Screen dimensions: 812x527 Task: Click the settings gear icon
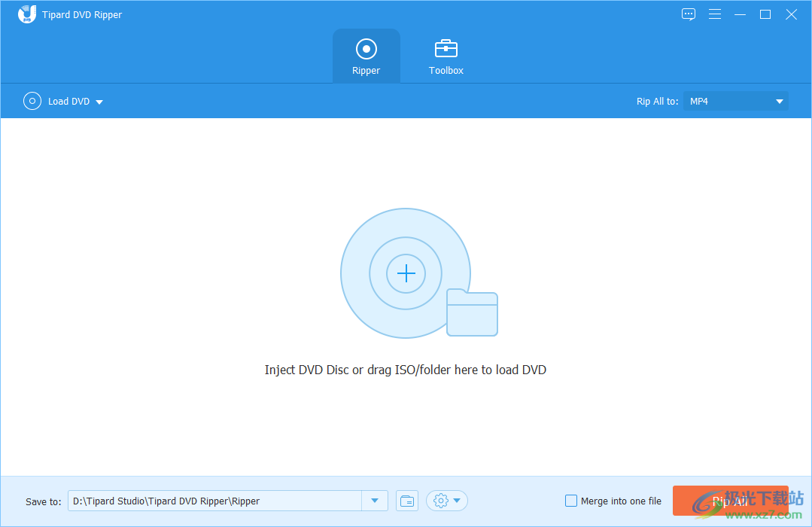[441, 501]
